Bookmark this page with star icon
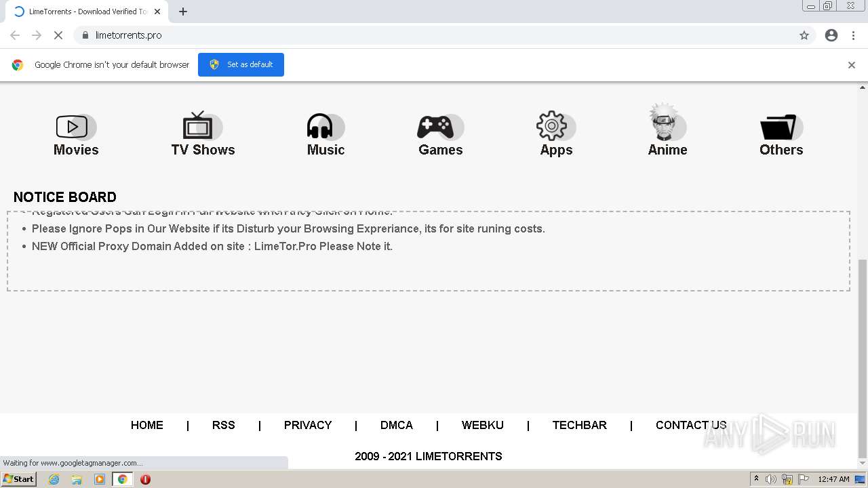Screen dimensions: 868x488 click(804, 35)
